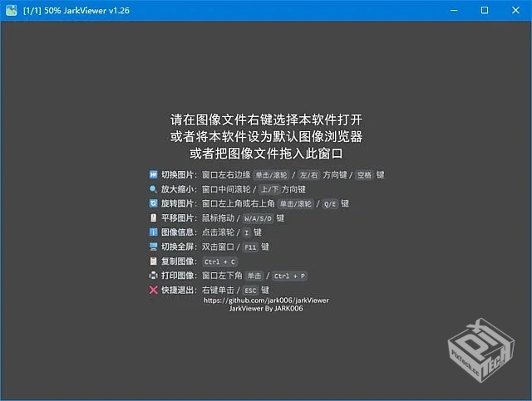
Task: Click the '平移图片:' label
Action: pos(179,218)
